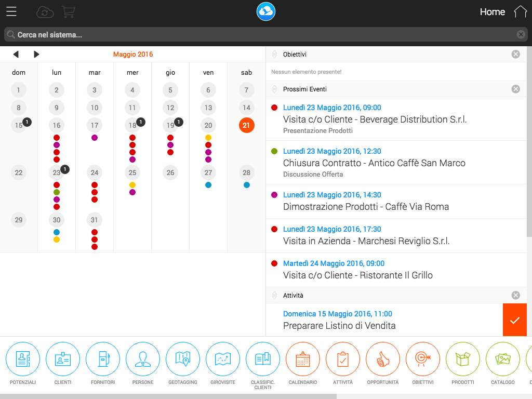Go to next month arrow
This screenshot has width=532, height=399.
(36, 54)
